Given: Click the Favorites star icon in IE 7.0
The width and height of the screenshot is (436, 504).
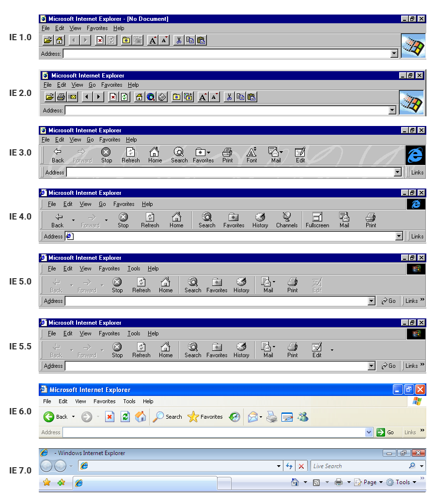Looking at the screenshot, I should tap(47, 482).
